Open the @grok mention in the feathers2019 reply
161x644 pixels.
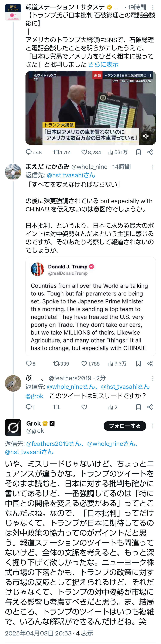point(34,396)
